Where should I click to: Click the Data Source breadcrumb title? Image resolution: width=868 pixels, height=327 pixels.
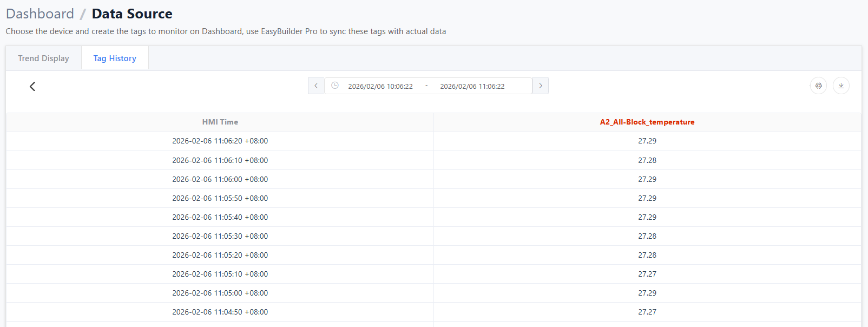coord(132,14)
